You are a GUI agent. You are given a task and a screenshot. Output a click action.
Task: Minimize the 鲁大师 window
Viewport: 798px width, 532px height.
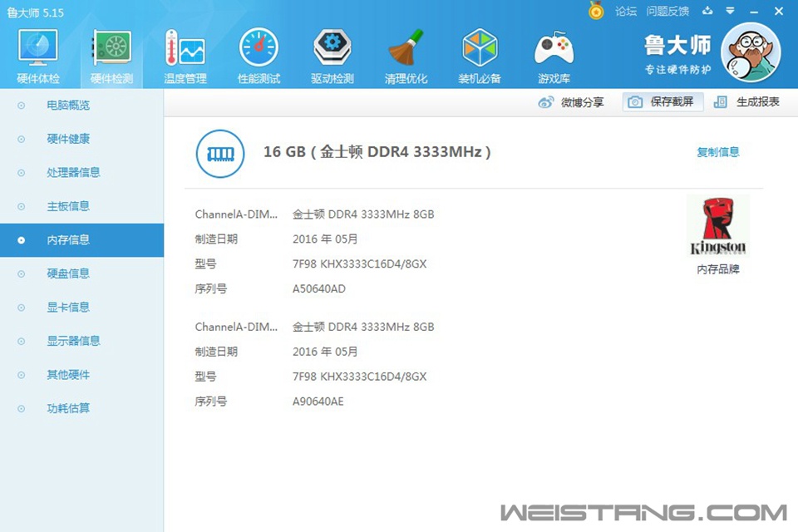click(754, 12)
